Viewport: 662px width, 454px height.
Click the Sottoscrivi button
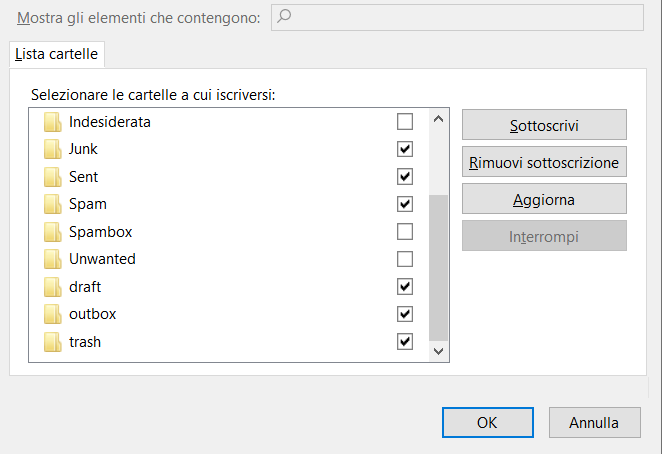pos(544,125)
